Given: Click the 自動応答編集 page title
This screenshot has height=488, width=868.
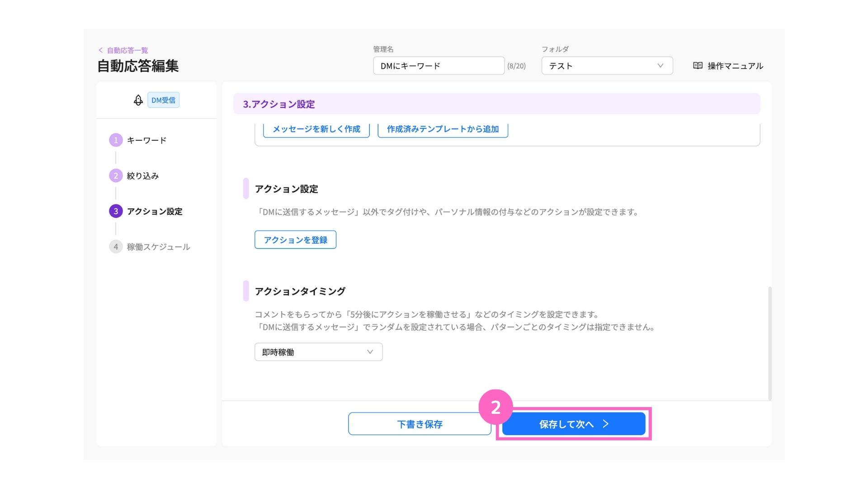Looking at the screenshot, I should click(138, 66).
